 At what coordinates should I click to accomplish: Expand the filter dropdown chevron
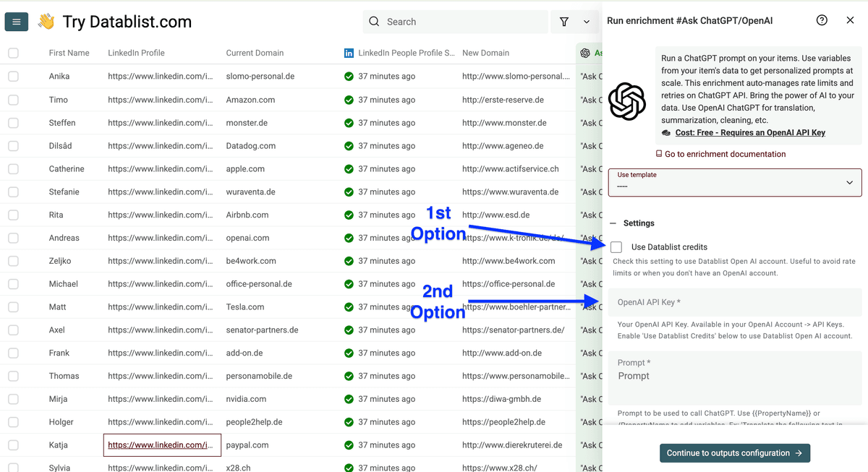587,22
